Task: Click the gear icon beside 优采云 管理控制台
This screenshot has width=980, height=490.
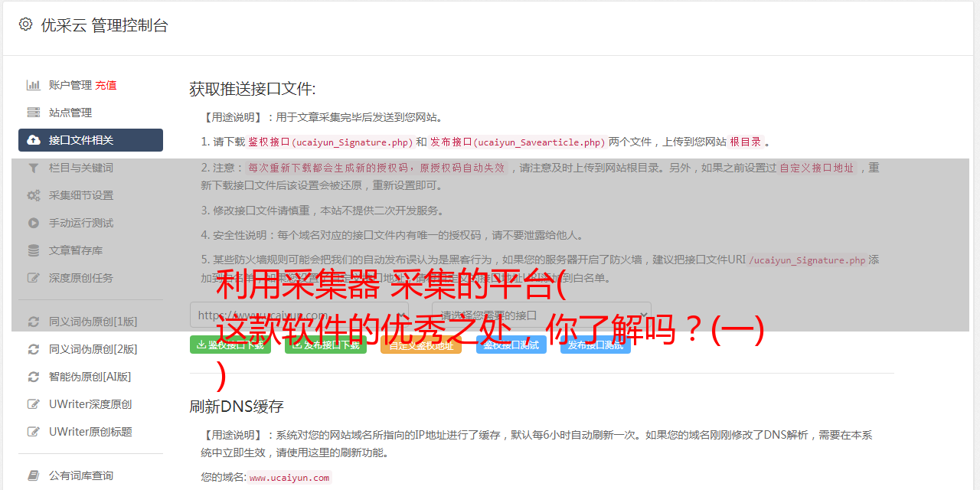Action: pyautogui.click(x=25, y=24)
